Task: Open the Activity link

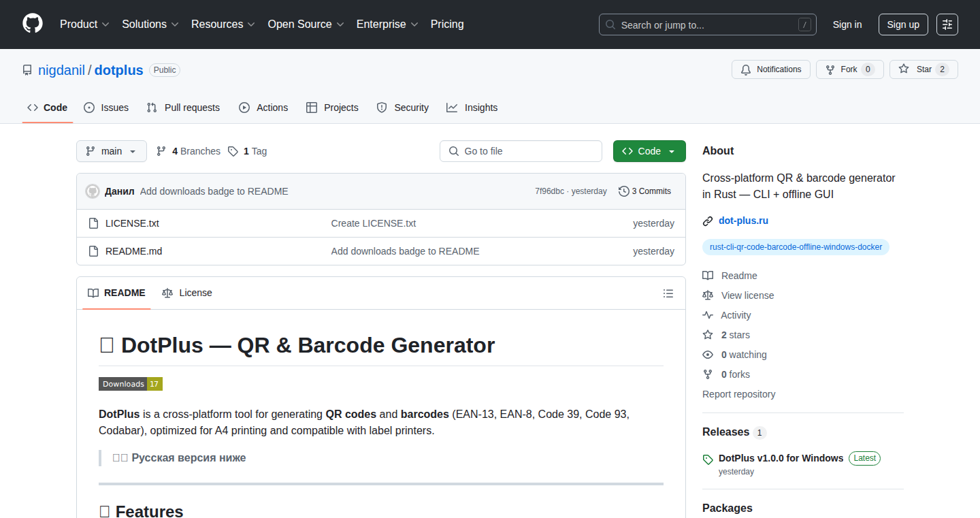Action: 727,315
